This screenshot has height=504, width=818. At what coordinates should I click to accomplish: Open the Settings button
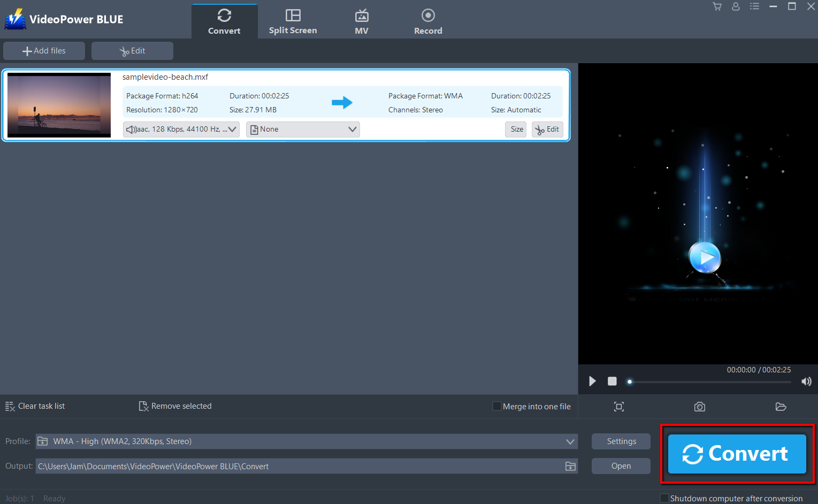pos(621,441)
